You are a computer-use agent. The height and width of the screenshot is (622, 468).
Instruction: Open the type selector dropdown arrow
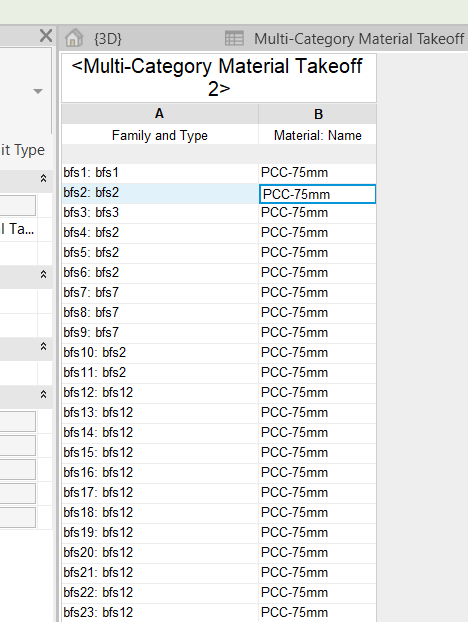pyautogui.click(x=38, y=91)
